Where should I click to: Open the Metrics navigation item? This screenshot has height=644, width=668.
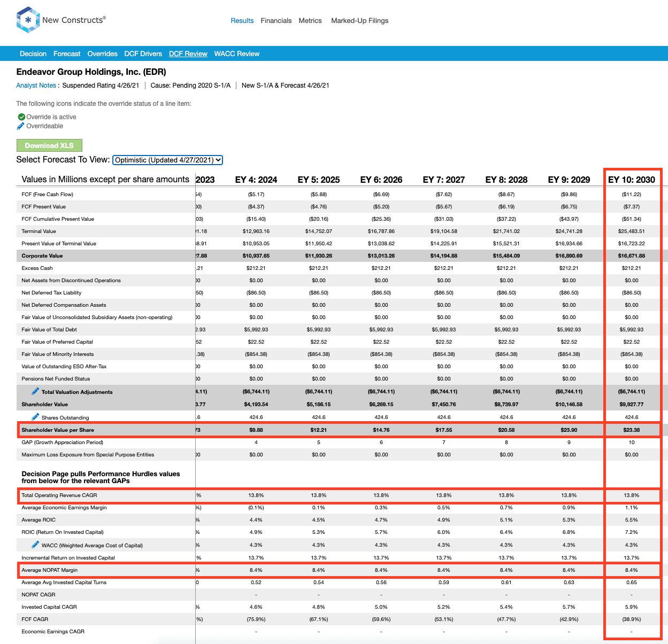point(310,21)
